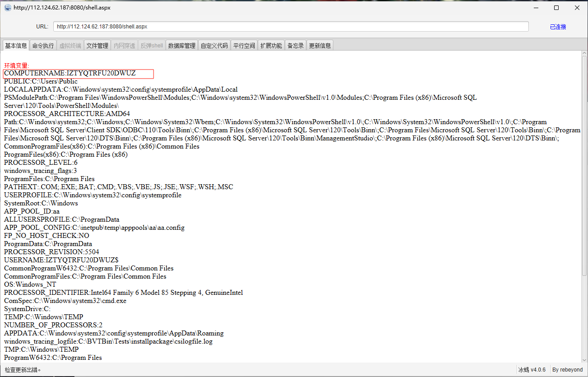
Task: Click the PATHEXT extensions line
Action: (x=119, y=187)
